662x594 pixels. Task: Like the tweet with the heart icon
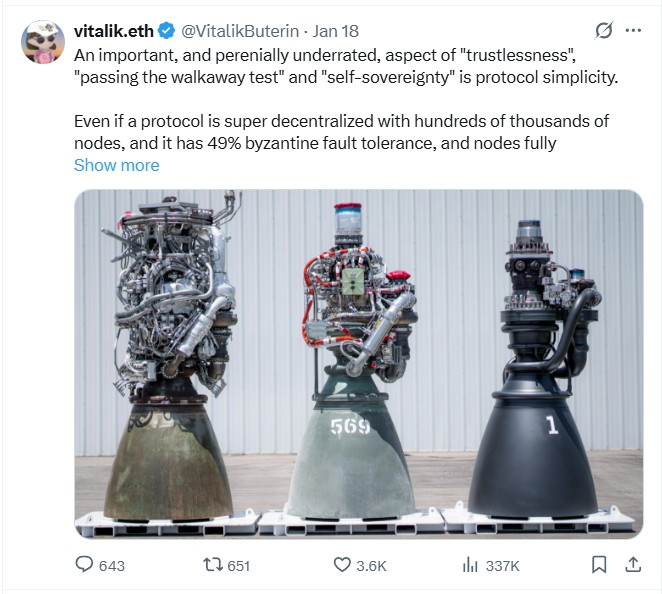[342, 564]
